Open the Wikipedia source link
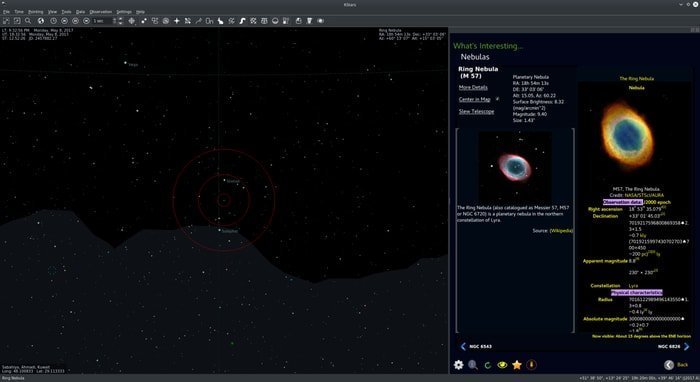Image resolution: width=700 pixels, height=382 pixels. tap(561, 231)
